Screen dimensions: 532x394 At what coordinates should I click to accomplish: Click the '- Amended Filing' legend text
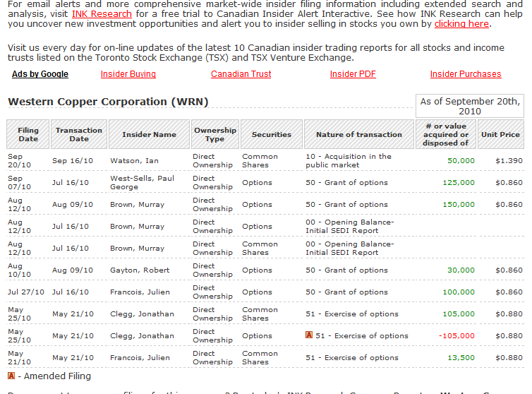(x=54, y=376)
